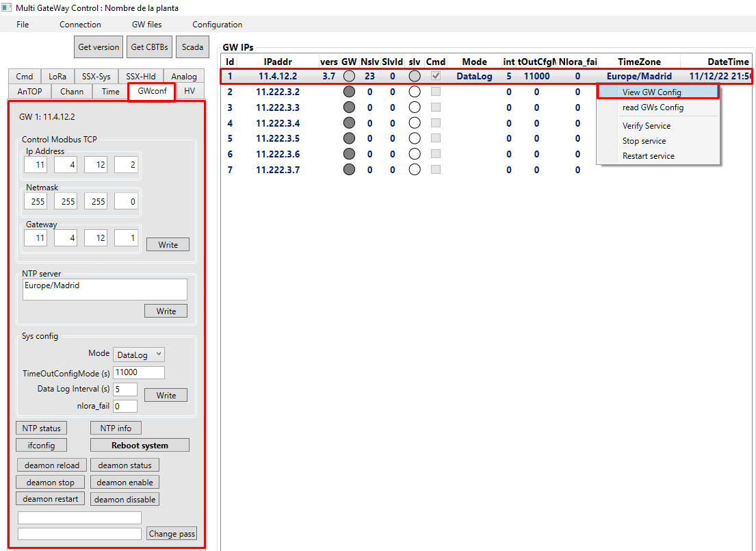Check the Cmd checkbox on row 2
This screenshot has height=551, width=756.
point(435,92)
